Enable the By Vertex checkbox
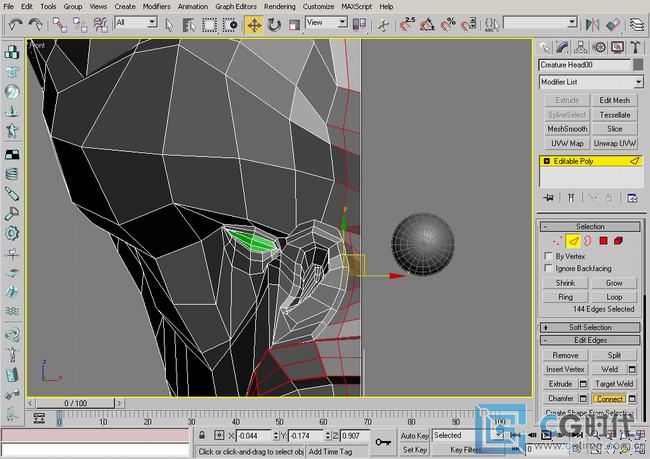 tap(548, 256)
